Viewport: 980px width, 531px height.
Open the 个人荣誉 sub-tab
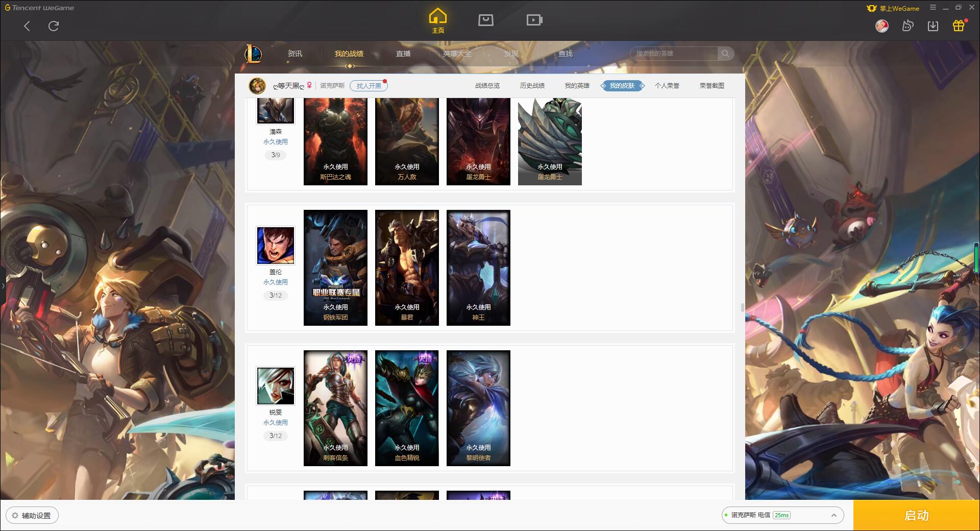(667, 86)
